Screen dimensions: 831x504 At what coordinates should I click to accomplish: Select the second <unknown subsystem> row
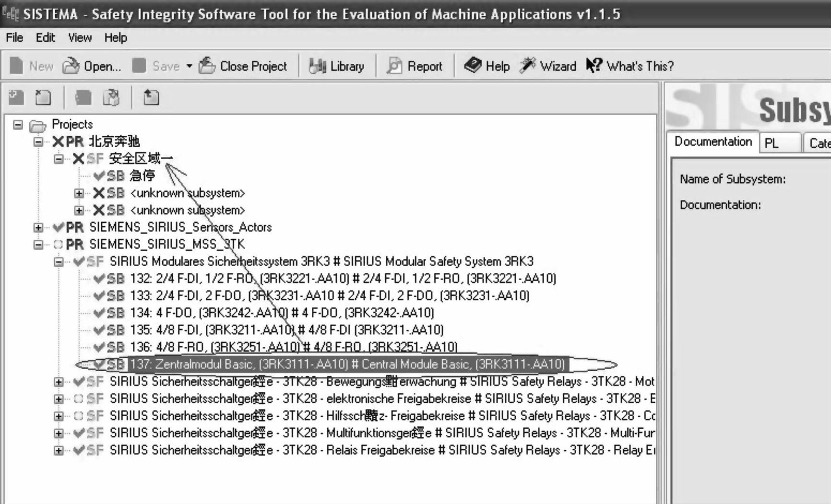click(188, 210)
